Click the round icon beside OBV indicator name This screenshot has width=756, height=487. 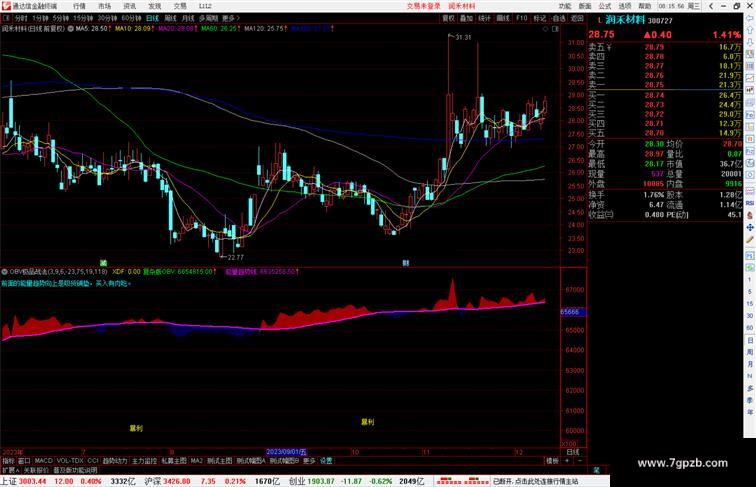point(4,271)
